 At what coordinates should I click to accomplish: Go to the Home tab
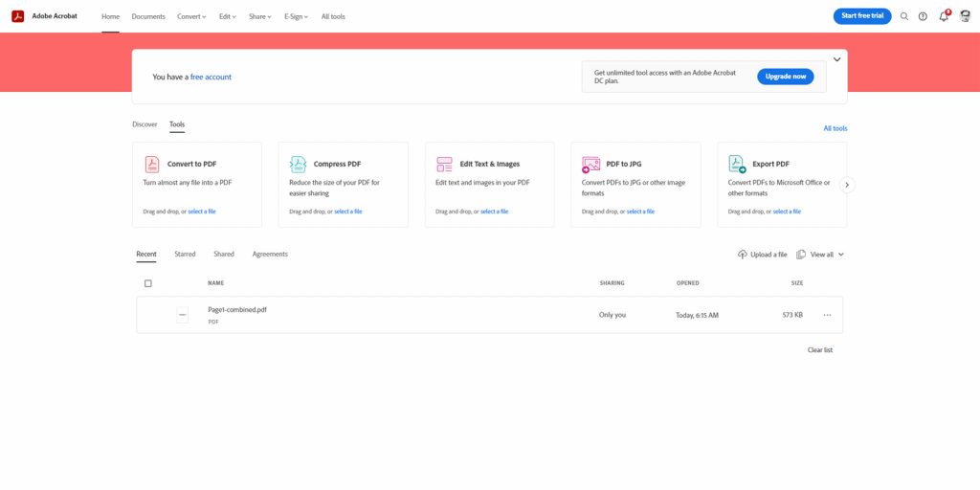click(x=111, y=17)
